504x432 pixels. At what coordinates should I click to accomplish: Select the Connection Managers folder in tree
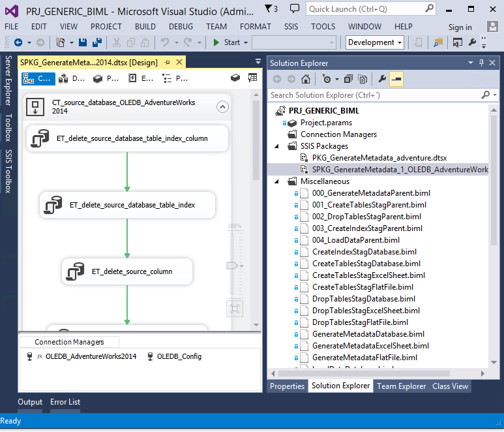point(338,134)
